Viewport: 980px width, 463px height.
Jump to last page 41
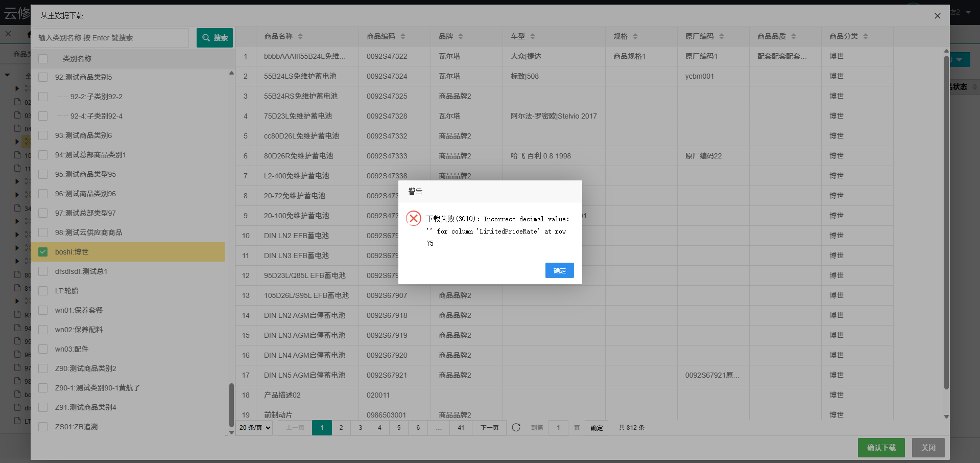tap(461, 428)
